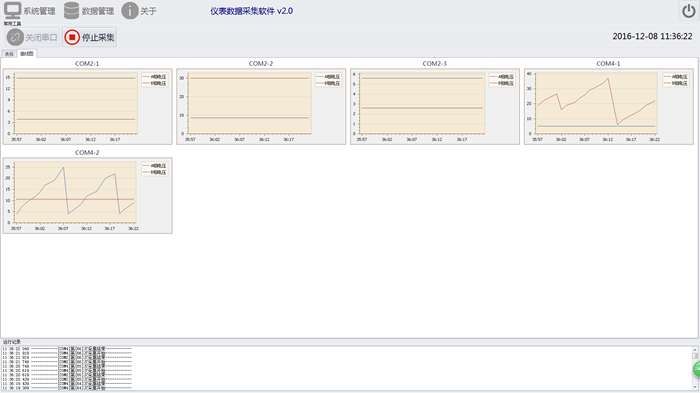Viewport: 700px width, 393px height.
Task: Click the 停止采集 button label
Action: tap(98, 38)
